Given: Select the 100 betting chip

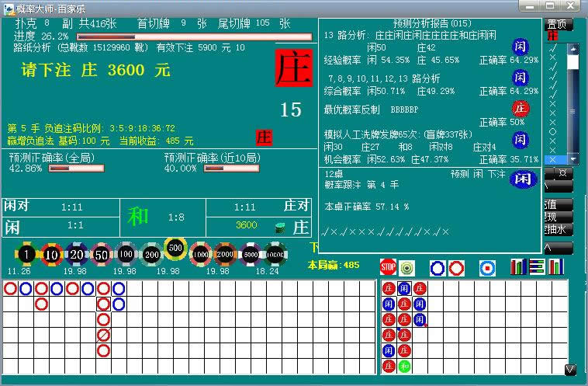Looking at the screenshot, I should [126, 253].
